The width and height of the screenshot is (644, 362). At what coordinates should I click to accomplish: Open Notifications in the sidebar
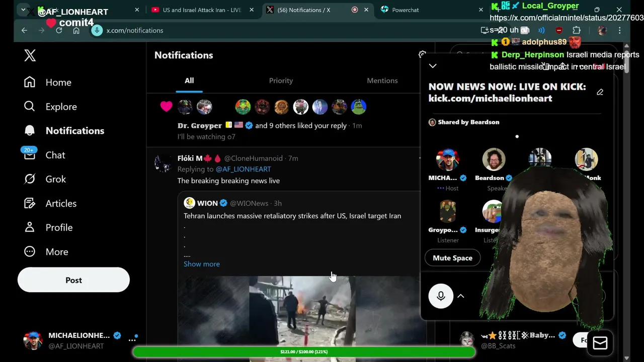(64, 131)
